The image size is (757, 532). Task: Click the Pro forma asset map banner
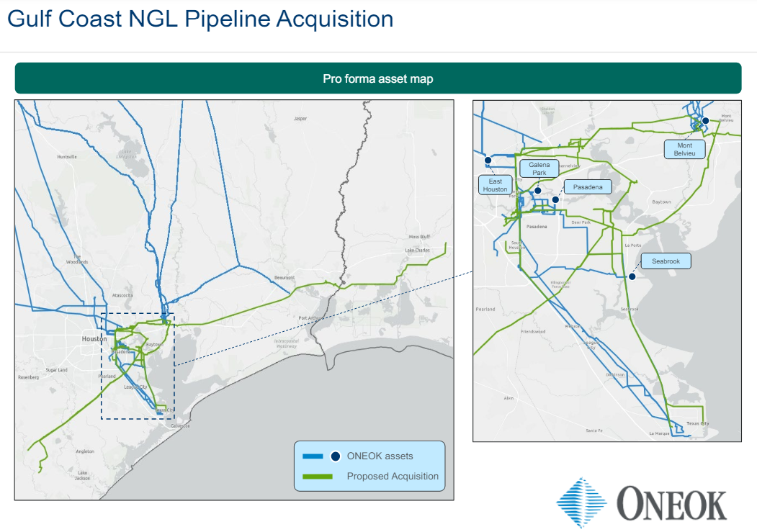click(x=378, y=78)
